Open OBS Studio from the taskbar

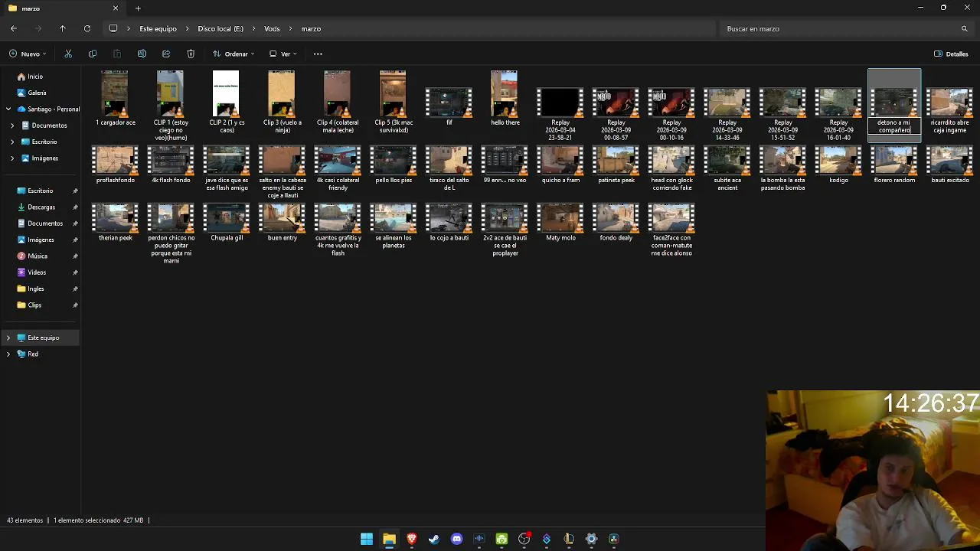tap(524, 539)
